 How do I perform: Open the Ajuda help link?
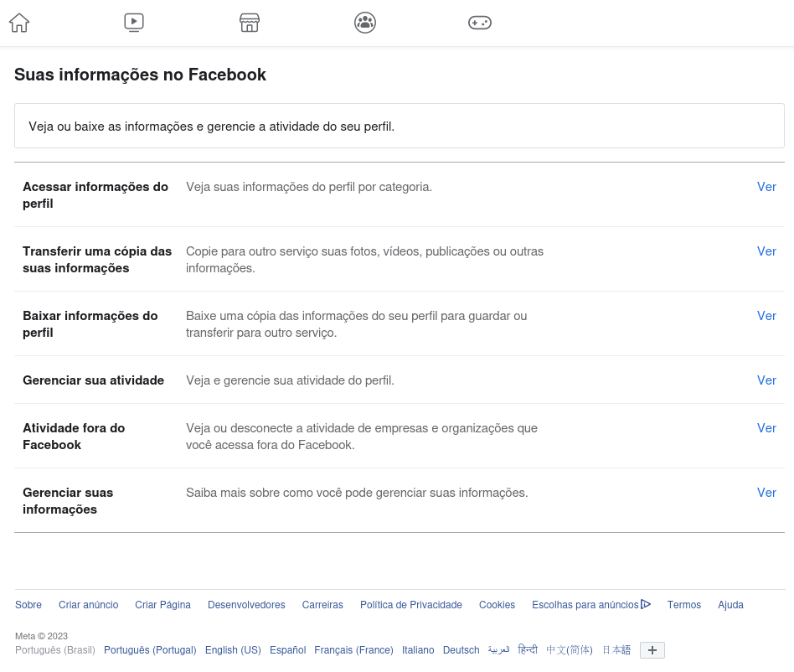730,605
